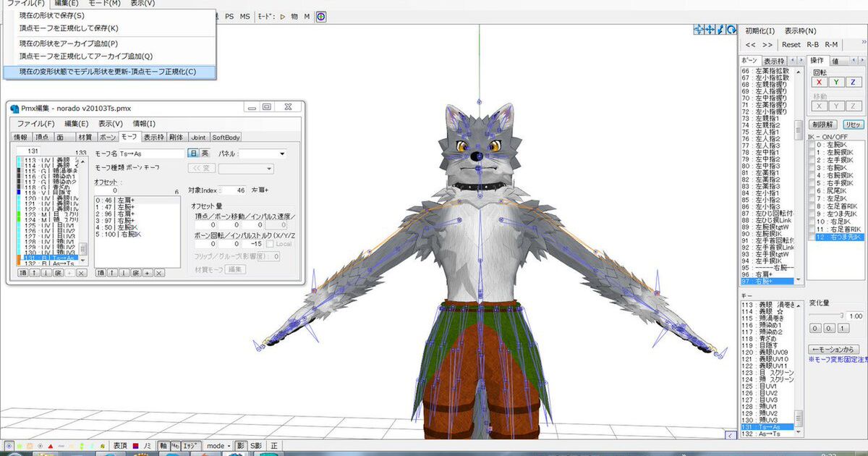Click the 軸 axis display toggle
The height and width of the screenshot is (456, 868).
pyautogui.click(x=163, y=446)
